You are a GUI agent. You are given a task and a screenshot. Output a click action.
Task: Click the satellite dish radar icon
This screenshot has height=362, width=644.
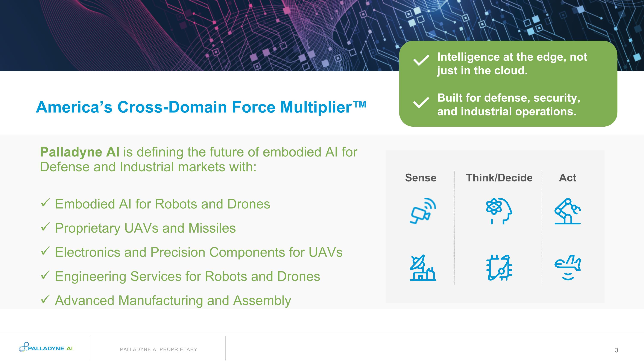pos(423,268)
